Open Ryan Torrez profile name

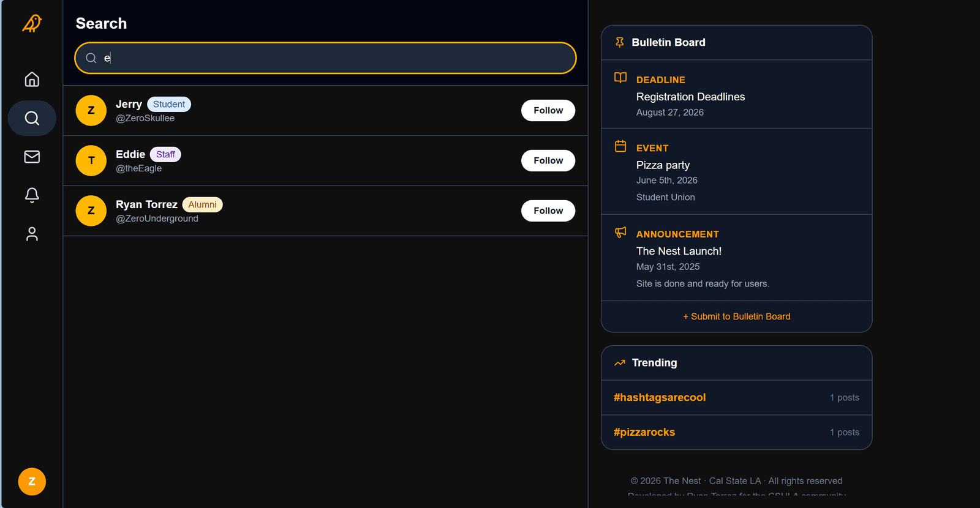pyautogui.click(x=146, y=204)
